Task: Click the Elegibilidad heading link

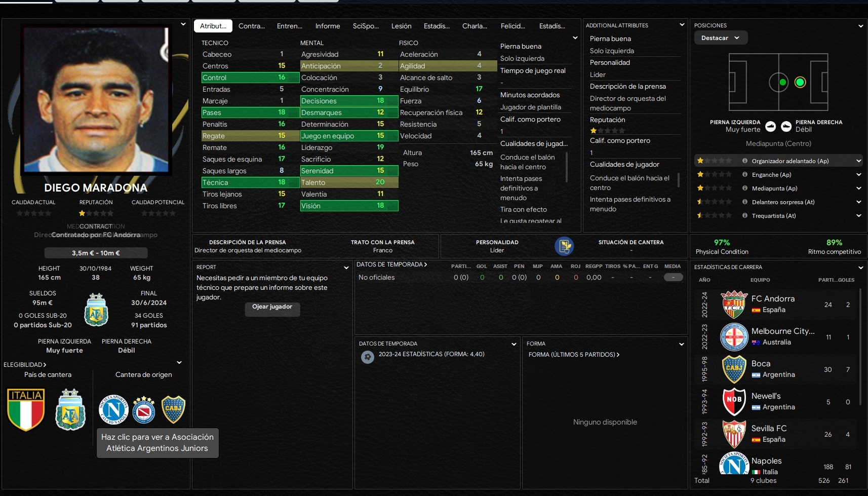Action: coord(25,365)
